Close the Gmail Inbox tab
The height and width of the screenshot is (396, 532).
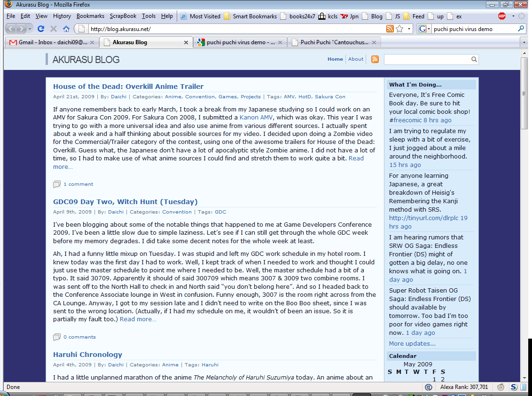[x=92, y=42]
